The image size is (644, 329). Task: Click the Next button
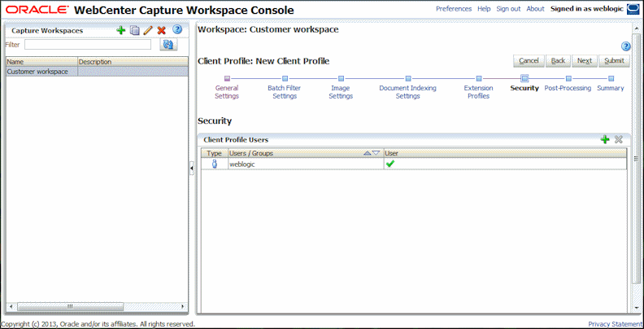pos(585,61)
